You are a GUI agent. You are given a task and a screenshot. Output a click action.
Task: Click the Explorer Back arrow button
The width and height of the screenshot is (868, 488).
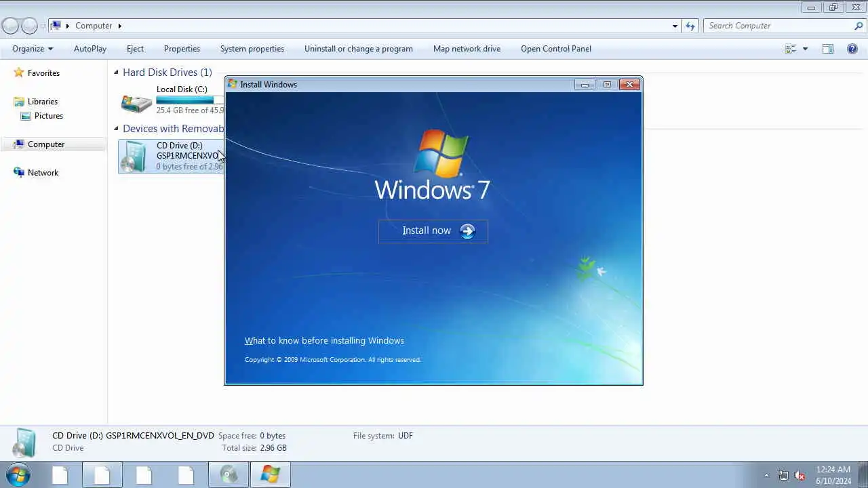pos(10,26)
